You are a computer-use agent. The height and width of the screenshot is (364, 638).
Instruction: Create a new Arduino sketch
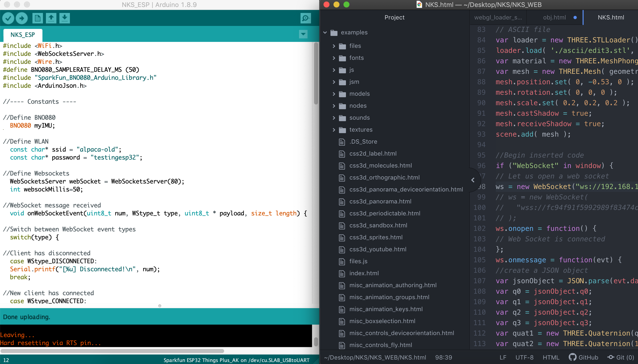[37, 18]
